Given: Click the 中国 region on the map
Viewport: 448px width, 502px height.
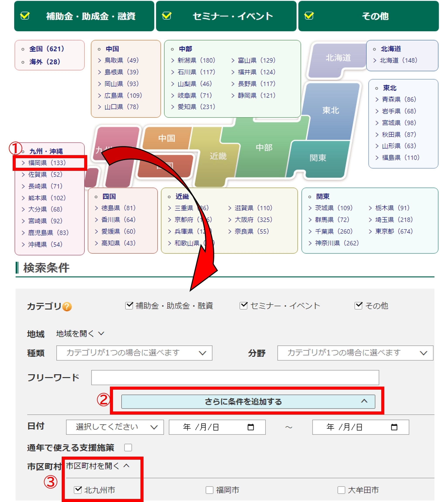Looking at the screenshot, I should [x=167, y=138].
